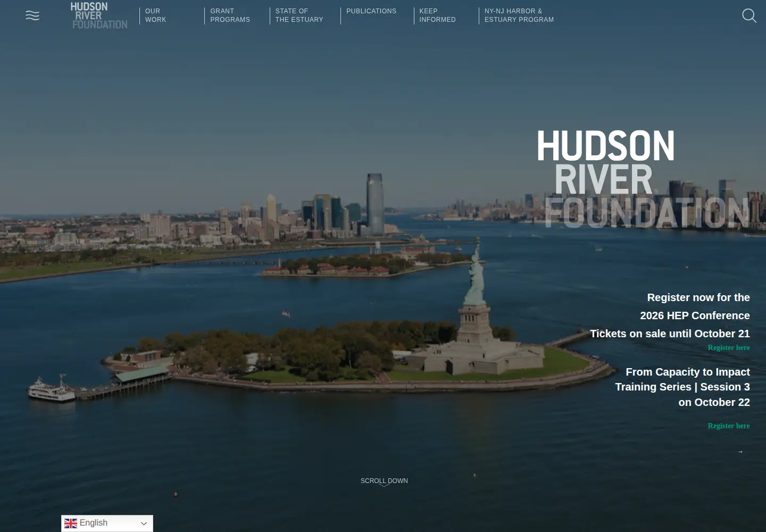This screenshot has width=766, height=532.
Task: Open the Grant Programs menu
Action: pyautogui.click(x=230, y=15)
